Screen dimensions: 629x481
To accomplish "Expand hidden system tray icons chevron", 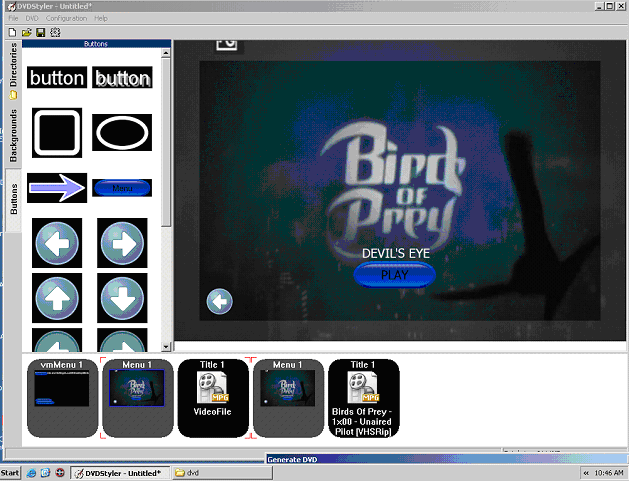I will [x=586, y=473].
